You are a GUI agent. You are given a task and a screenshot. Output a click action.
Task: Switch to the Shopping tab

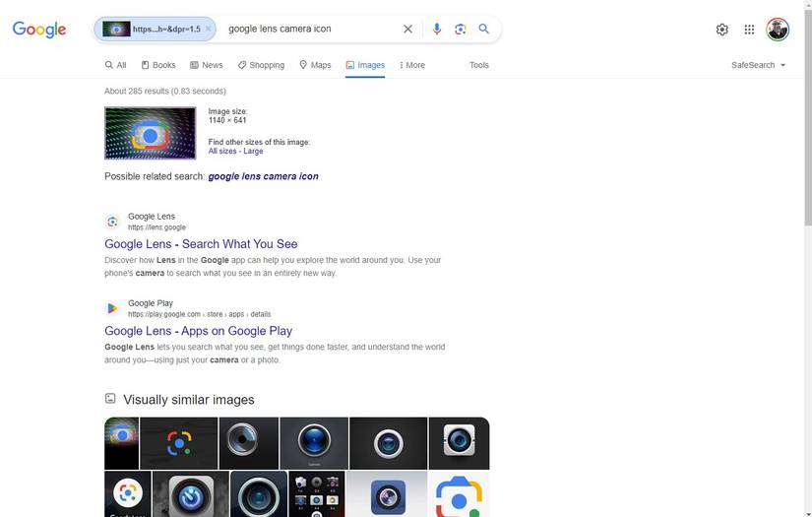click(x=261, y=65)
